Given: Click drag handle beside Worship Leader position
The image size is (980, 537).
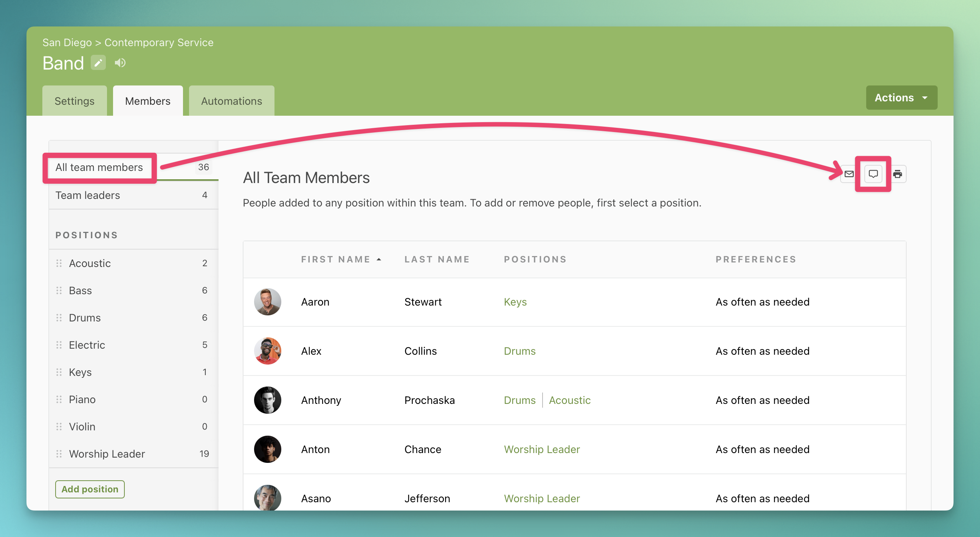Looking at the screenshot, I should pos(59,454).
